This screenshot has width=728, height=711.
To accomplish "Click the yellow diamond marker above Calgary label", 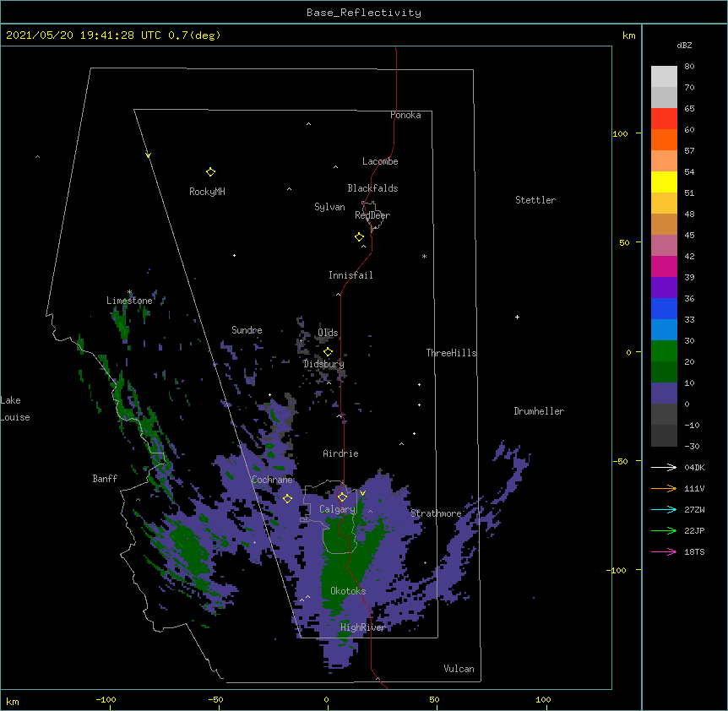I will pyautogui.click(x=342, y=497).
